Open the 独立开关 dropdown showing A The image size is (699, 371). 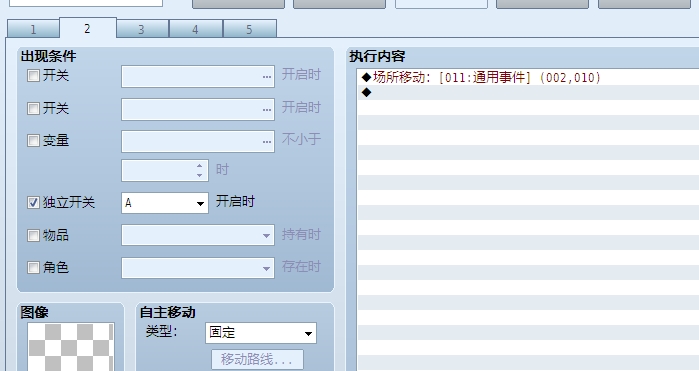[x=165, y=203]
